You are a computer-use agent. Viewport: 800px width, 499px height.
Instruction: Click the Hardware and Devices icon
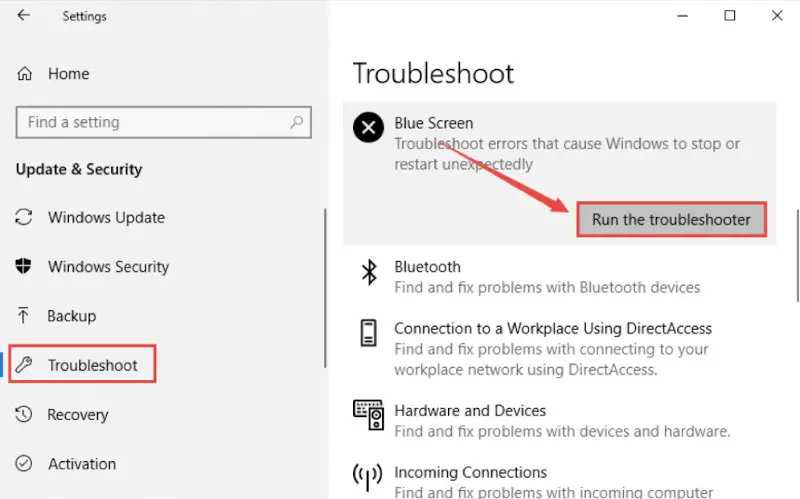(368, 415)
